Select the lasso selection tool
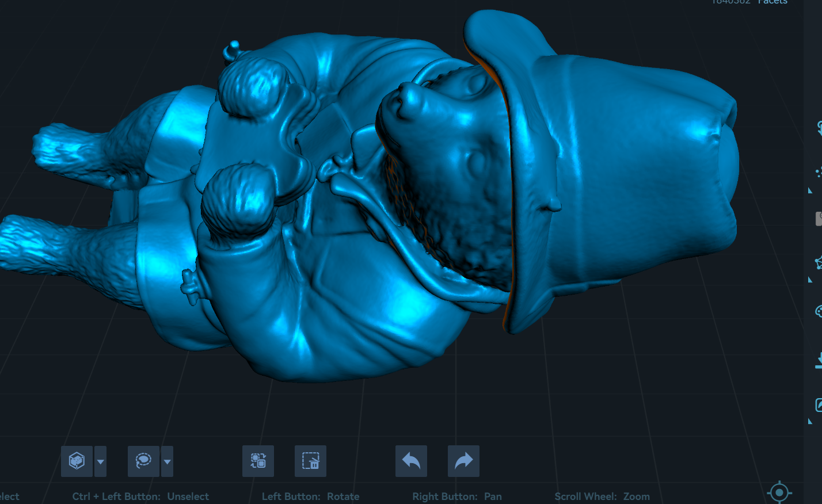 143,461
